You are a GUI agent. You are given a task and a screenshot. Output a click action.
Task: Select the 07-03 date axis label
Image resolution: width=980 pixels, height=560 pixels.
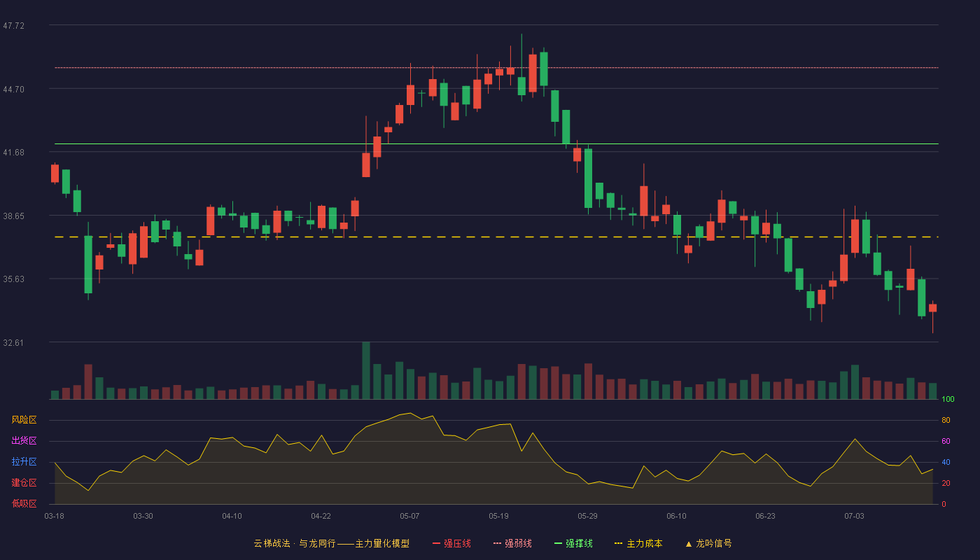(854, 516)
